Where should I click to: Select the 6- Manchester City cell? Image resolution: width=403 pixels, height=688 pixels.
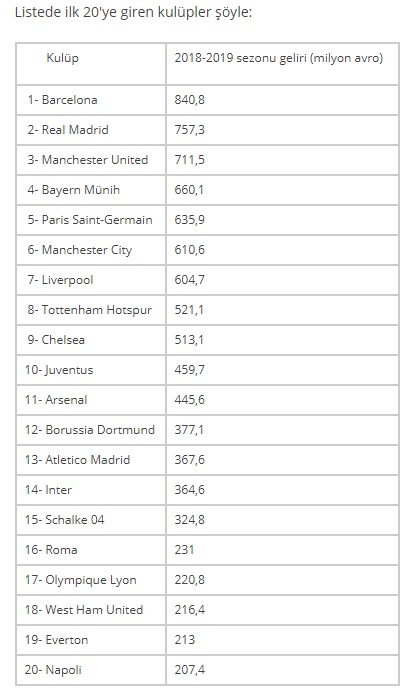91,250
